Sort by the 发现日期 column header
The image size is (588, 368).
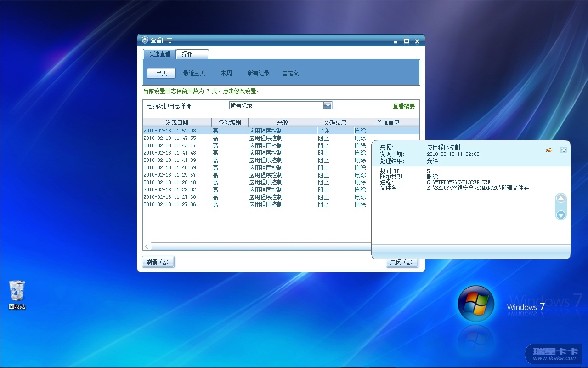(x=177, y=122)
